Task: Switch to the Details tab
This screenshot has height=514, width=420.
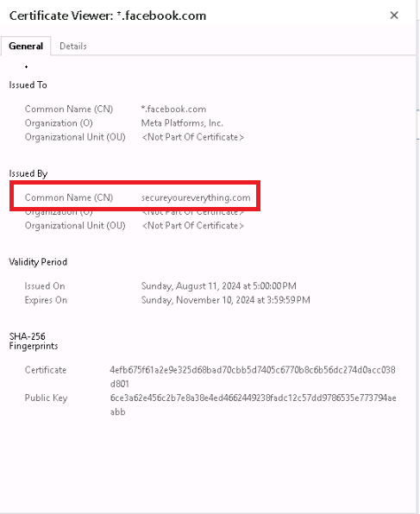Action: [x=73, y=47]
